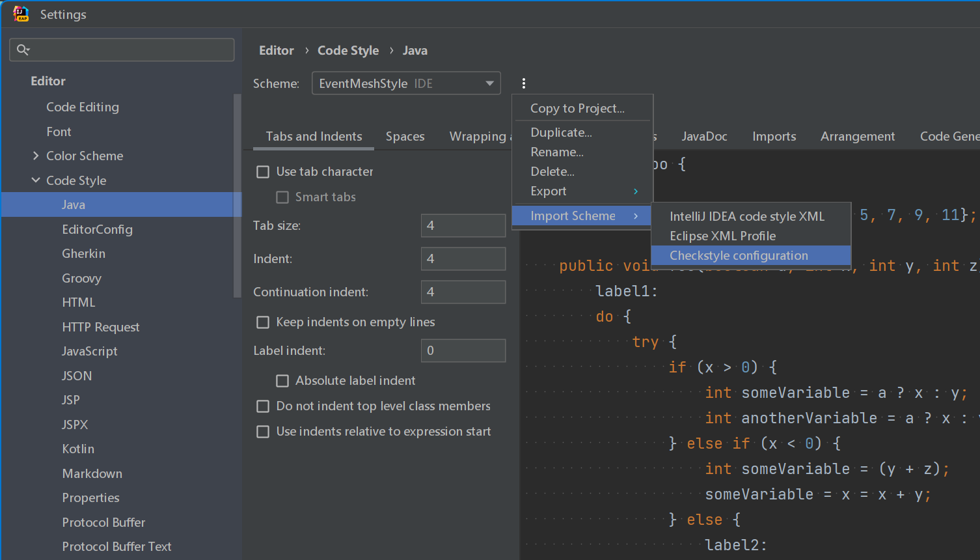Viewport: 980px width, 560px height.
Task: Tick Do not indent top level class members
Action: pos(263,406)
